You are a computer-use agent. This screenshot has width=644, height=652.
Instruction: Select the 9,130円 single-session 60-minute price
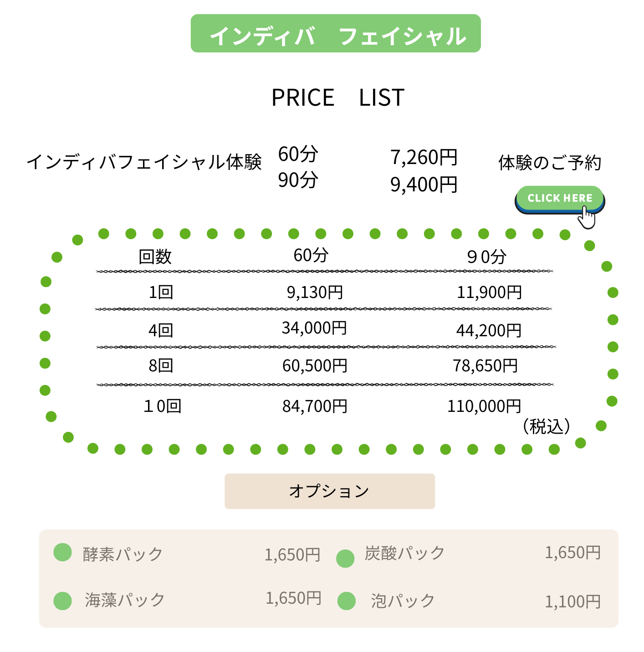click(315, 292)
